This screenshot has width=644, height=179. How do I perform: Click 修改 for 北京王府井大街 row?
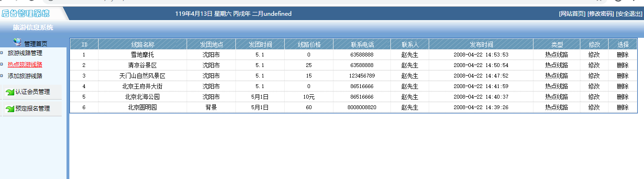pos(594,86)
